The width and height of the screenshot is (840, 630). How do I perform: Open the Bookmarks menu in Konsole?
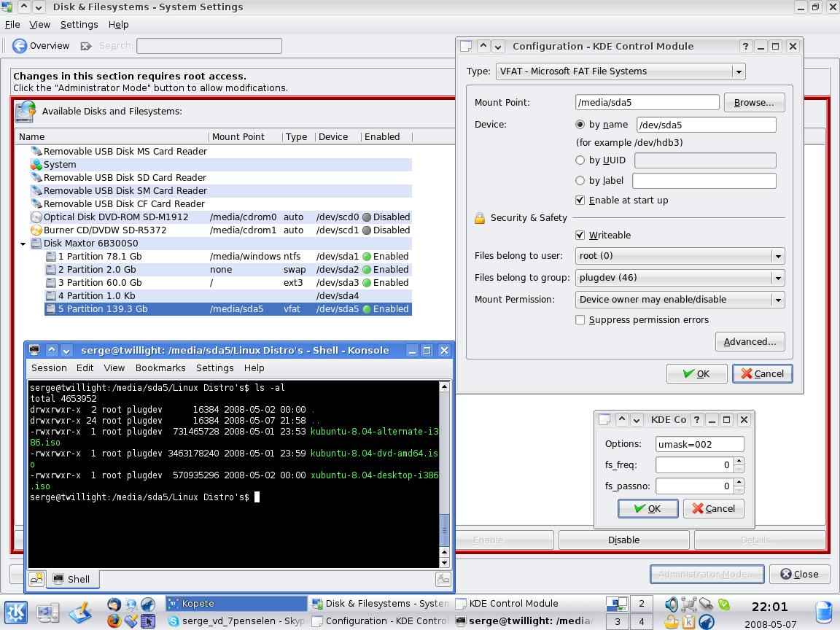point(160,368)
